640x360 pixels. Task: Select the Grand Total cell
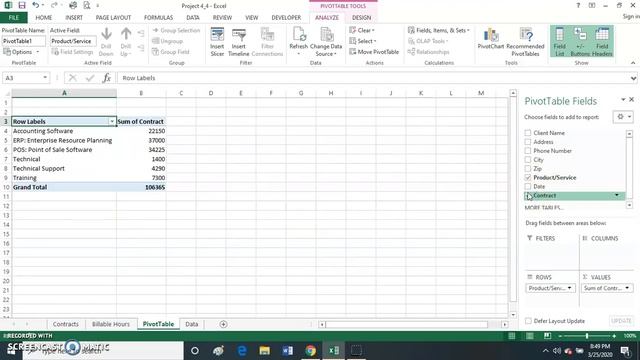coord(64,187)
